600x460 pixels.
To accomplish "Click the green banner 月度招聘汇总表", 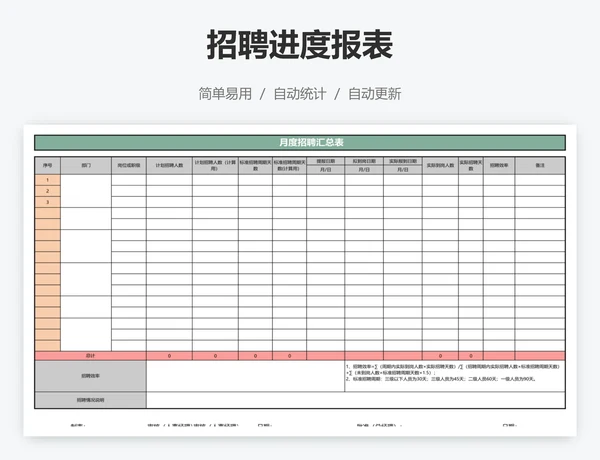I will point(300,142).
